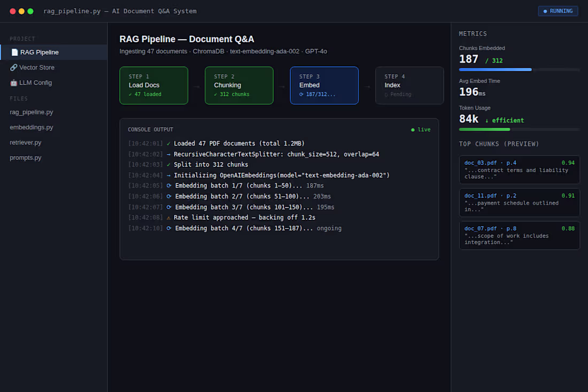
Task: Open rag_pipeline.py file
Action: click(32, 112)
